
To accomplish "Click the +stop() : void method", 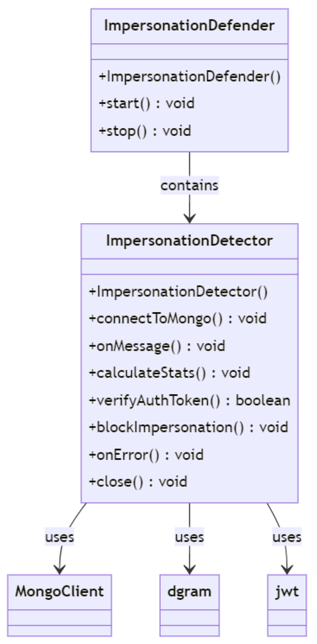I will click(x=145, y=131).
